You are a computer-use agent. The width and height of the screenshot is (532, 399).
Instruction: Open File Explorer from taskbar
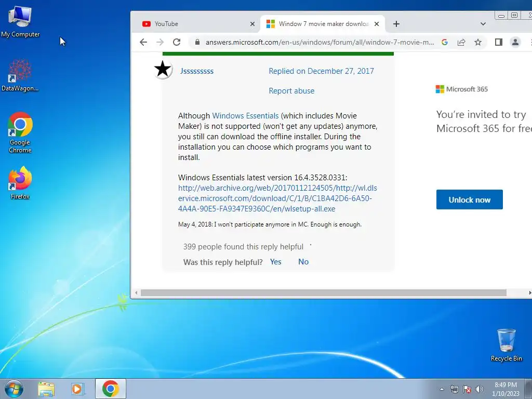tap(46, 389)
